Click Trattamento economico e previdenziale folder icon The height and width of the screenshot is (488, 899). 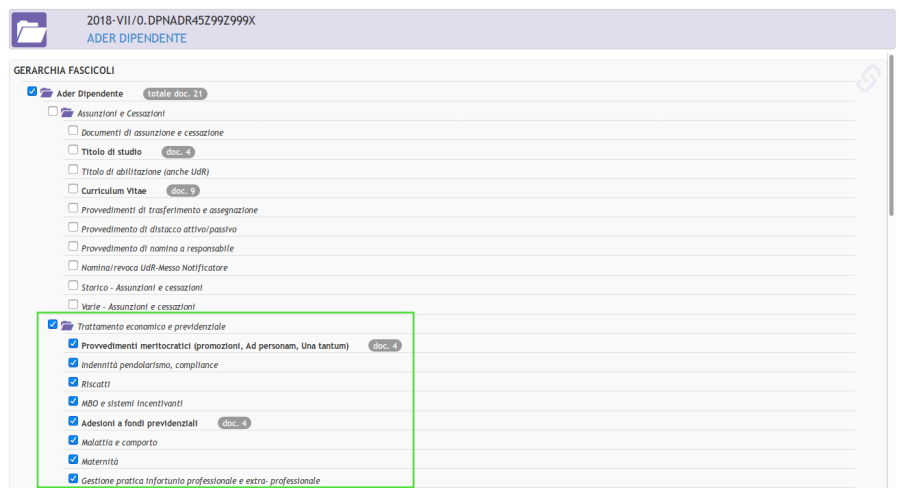(x=67, y=326)
